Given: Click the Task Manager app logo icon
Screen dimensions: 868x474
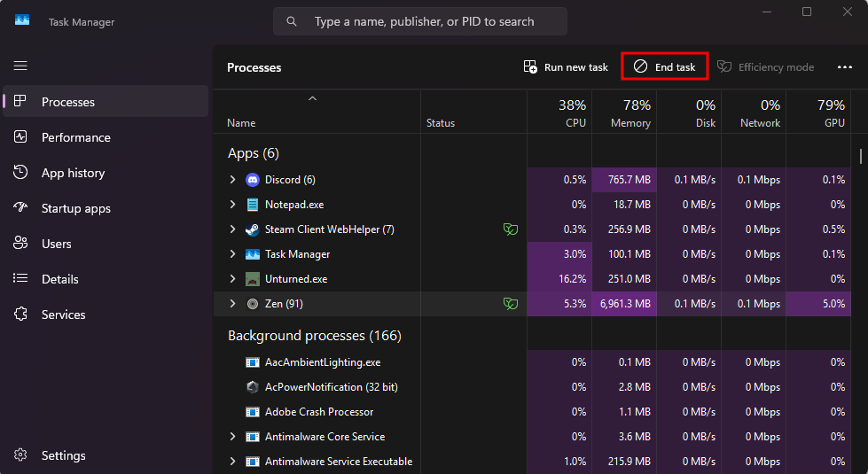Looking at the screenshot, I should [22, 19].
